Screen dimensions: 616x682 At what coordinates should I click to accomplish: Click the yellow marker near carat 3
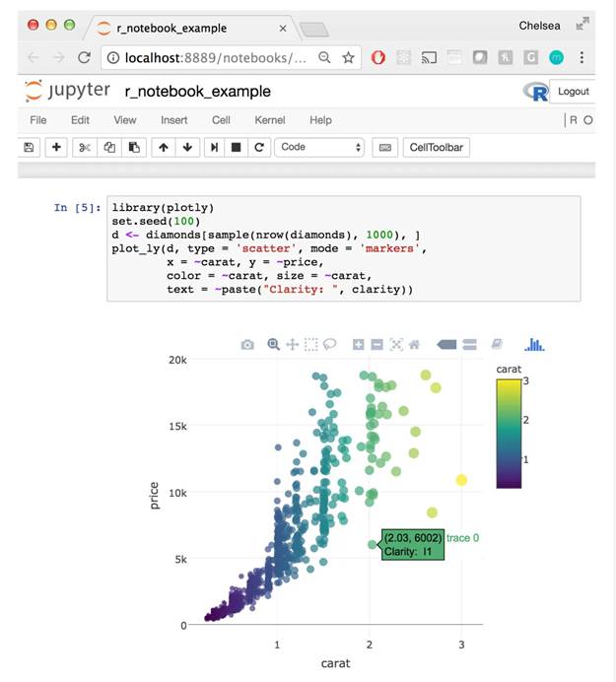point(461,480)
